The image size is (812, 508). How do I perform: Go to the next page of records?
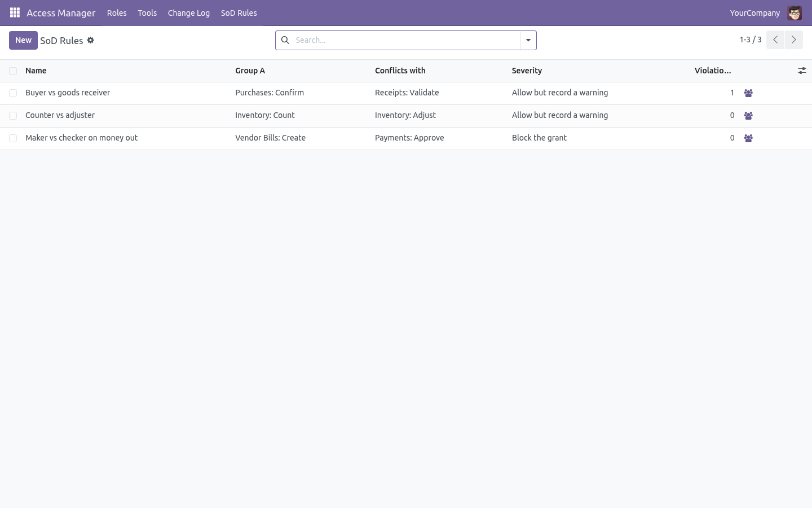793,40
